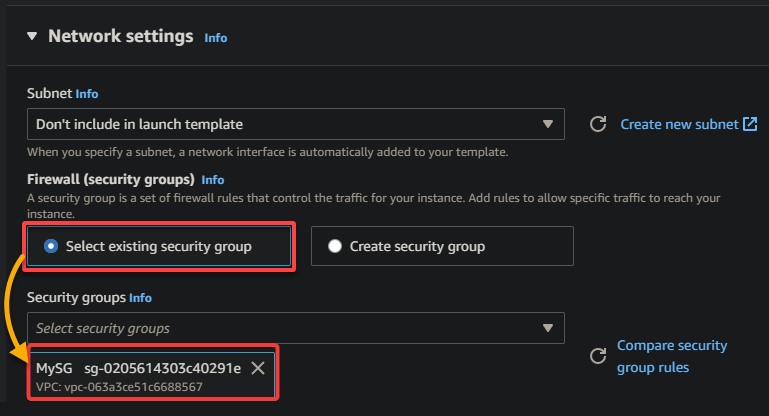This screenshot has height=416, width=769.
Task: Collapse the Network settings section triangle
Action: pyautogui.click(x=32, y=36)
